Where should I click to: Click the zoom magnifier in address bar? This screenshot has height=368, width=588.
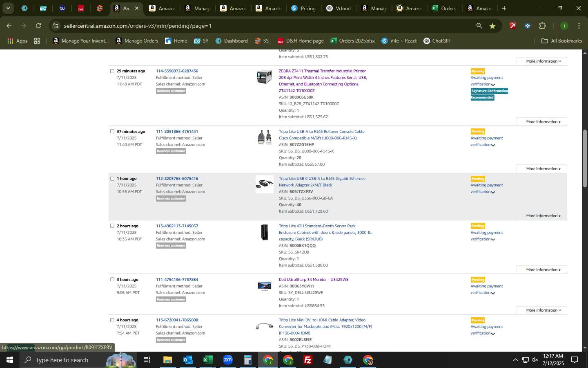coord(479,26)
